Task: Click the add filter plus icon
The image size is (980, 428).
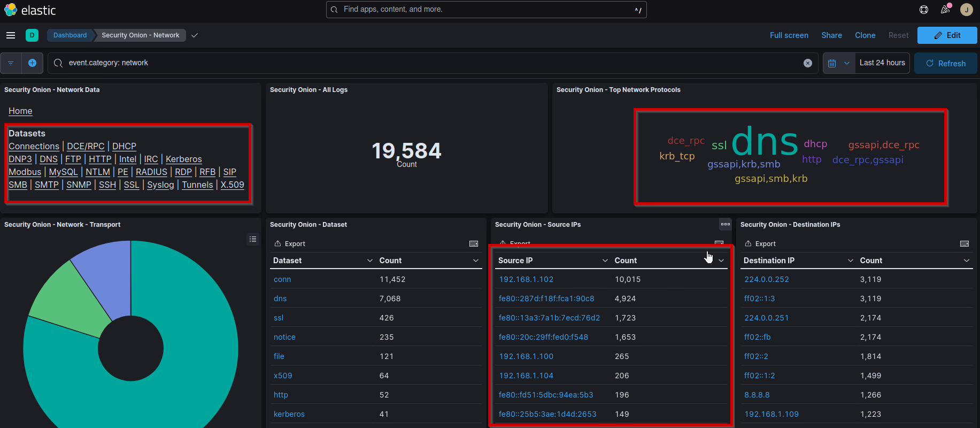Action: tap(32, 63)
